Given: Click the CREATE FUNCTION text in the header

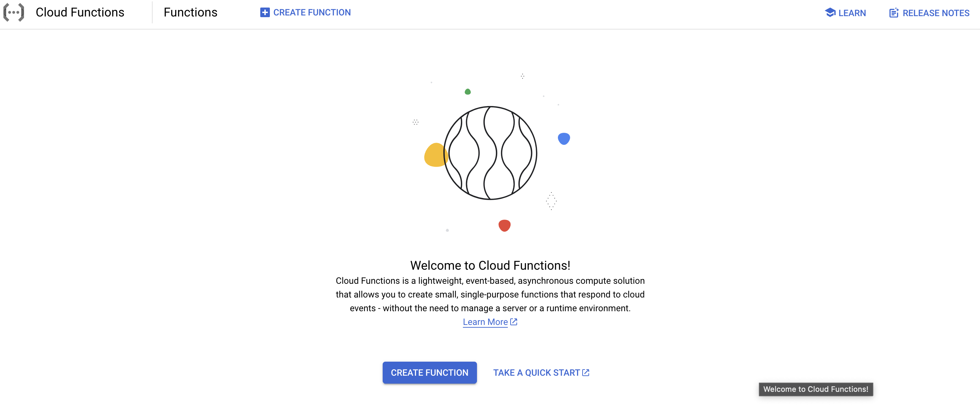Looking at the screenshot, I should point(312,13).
